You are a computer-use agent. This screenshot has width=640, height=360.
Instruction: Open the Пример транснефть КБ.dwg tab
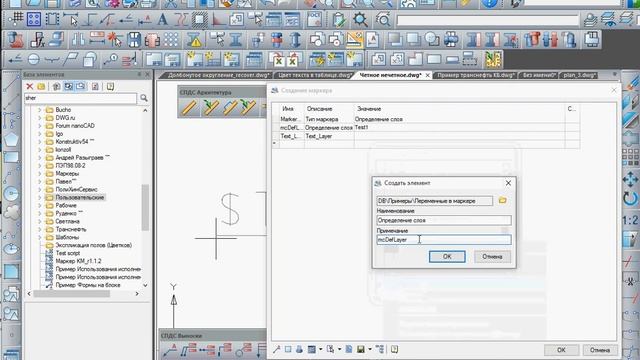pyautogui.click(x=476, y=75)
